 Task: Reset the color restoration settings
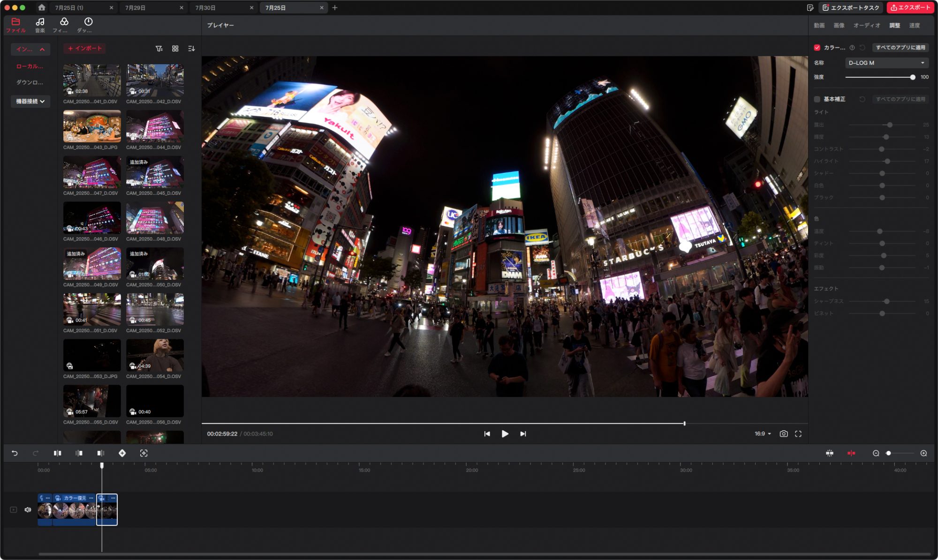862,48
